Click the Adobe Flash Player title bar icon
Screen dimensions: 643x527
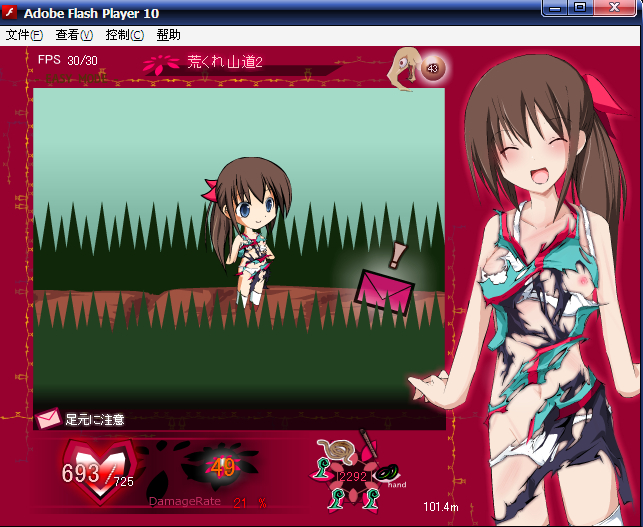tap(10, 13)
